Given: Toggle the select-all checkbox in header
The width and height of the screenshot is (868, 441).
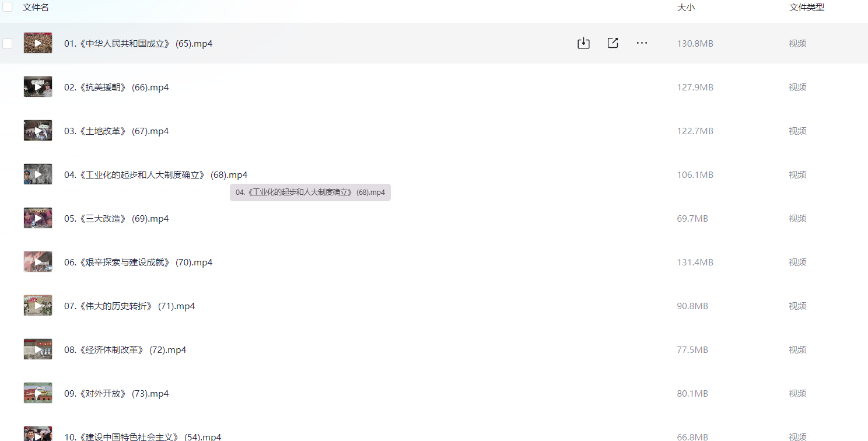Looking at the screenshot, I should [8, 7].
